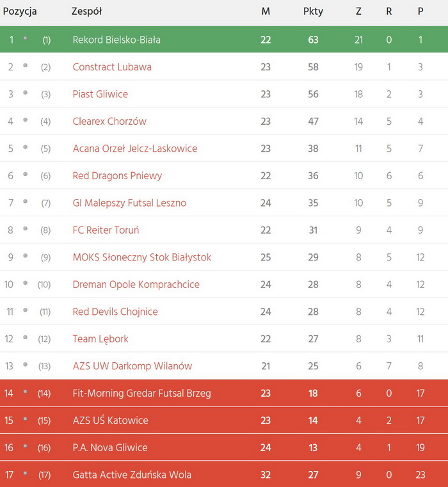Open Fit-Morning Gredar Futsal Brzeg
448x487 pixels.
(x=141, y=394)
